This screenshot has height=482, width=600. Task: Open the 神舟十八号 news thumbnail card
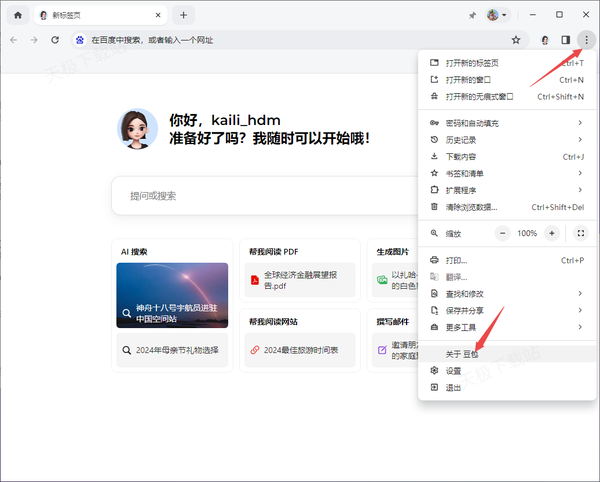coord(172,295)
